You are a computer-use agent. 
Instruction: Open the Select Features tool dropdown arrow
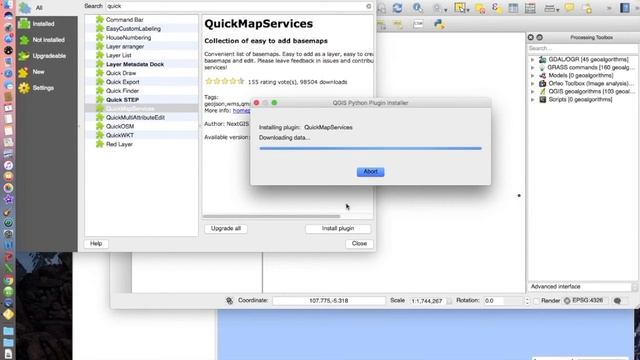468,9
